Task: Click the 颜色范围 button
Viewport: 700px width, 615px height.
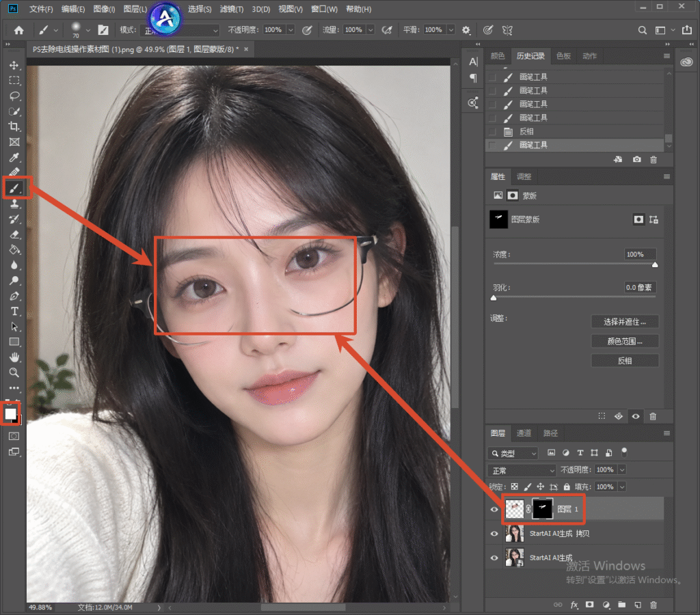Action: [x=625, y=342]
